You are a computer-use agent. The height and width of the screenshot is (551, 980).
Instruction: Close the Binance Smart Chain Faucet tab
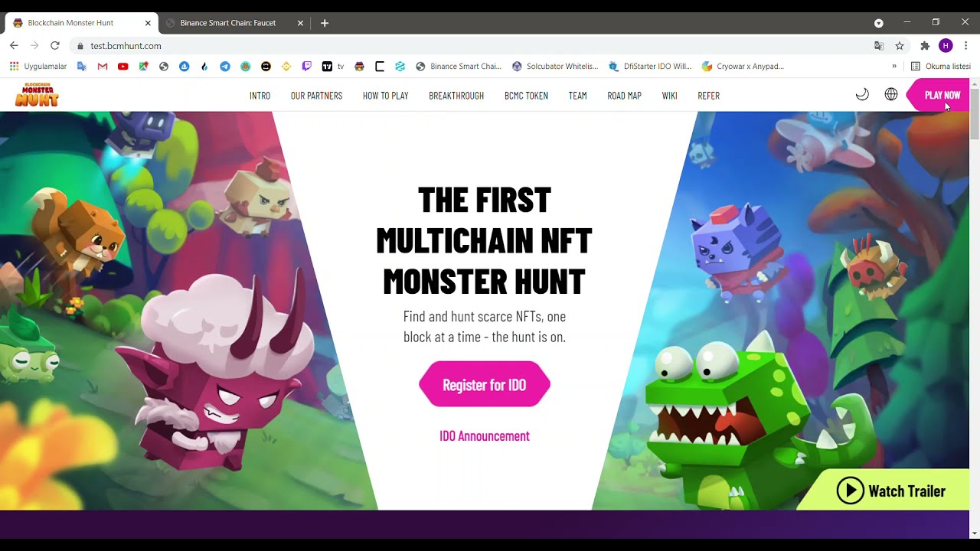point(300,23)
